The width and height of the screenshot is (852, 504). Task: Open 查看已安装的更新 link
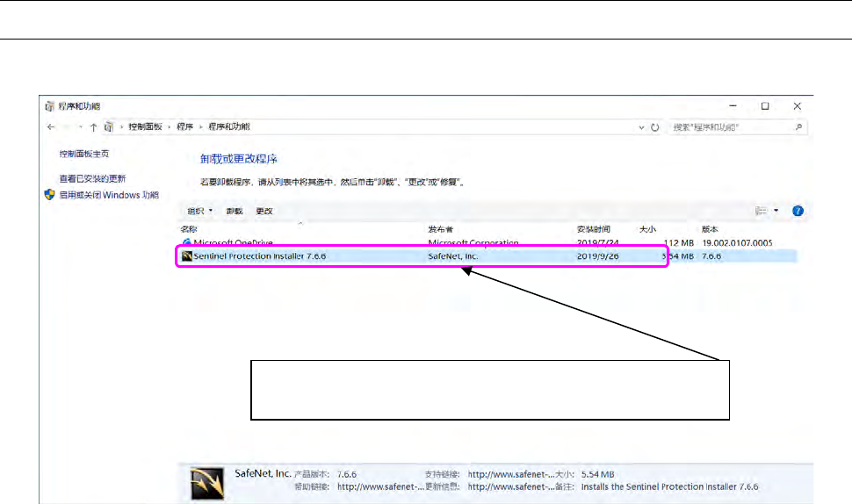pos(92,178)
